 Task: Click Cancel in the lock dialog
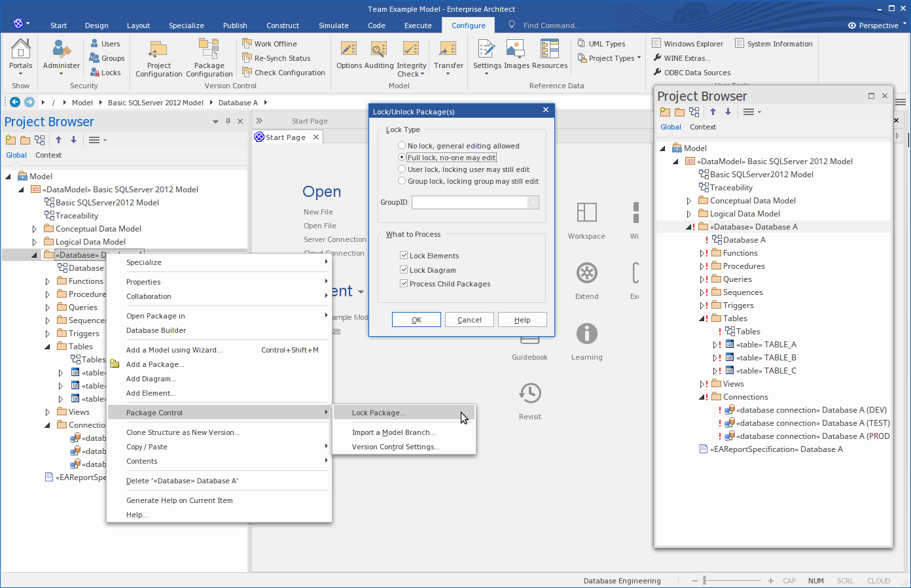coord(469,320)
